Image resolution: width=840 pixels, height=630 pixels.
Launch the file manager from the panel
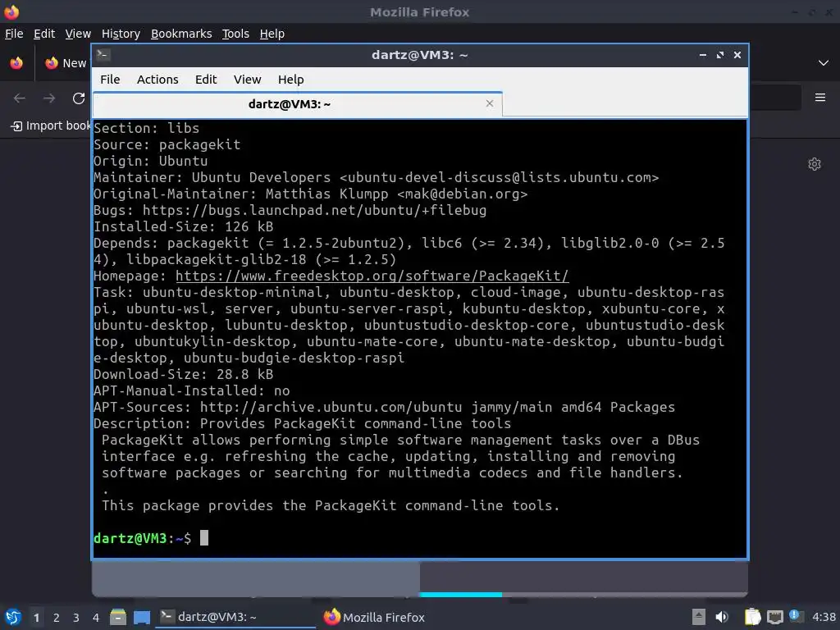118,617
